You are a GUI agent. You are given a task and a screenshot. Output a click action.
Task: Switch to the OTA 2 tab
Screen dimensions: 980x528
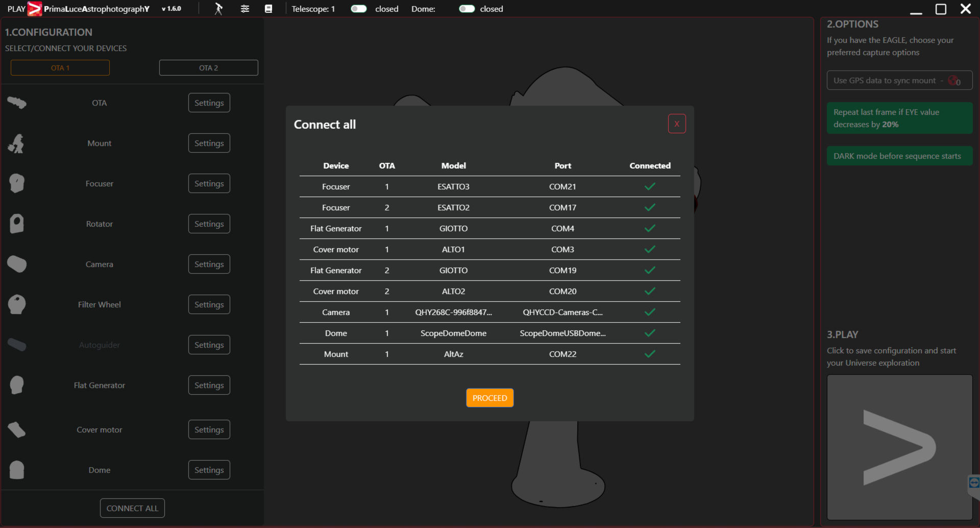coord(208,68)
